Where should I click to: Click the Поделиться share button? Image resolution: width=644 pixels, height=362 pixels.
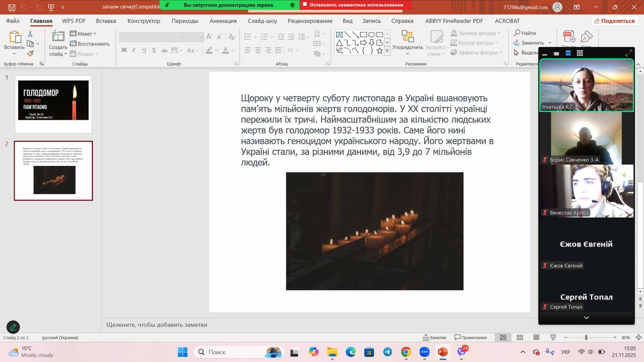(x=614, y=21)
